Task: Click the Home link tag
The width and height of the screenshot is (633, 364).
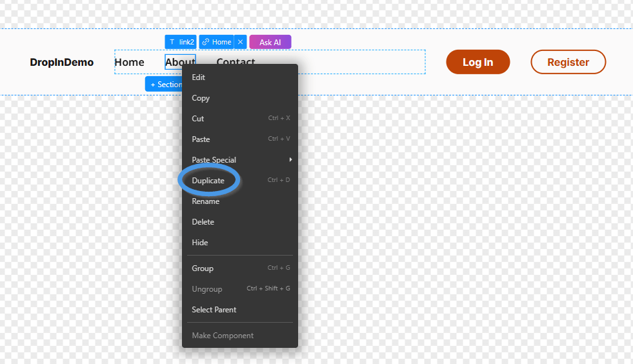Action: (216, 42)
